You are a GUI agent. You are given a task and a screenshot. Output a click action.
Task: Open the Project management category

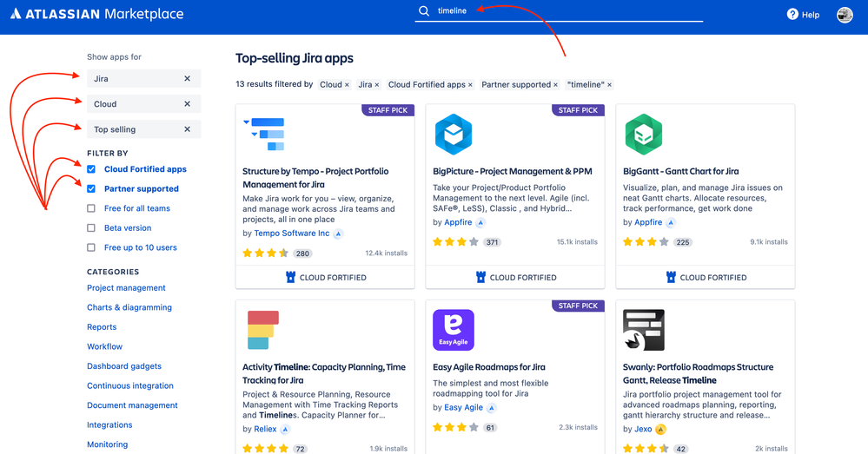pyautogui.click(x=126, y=288)
